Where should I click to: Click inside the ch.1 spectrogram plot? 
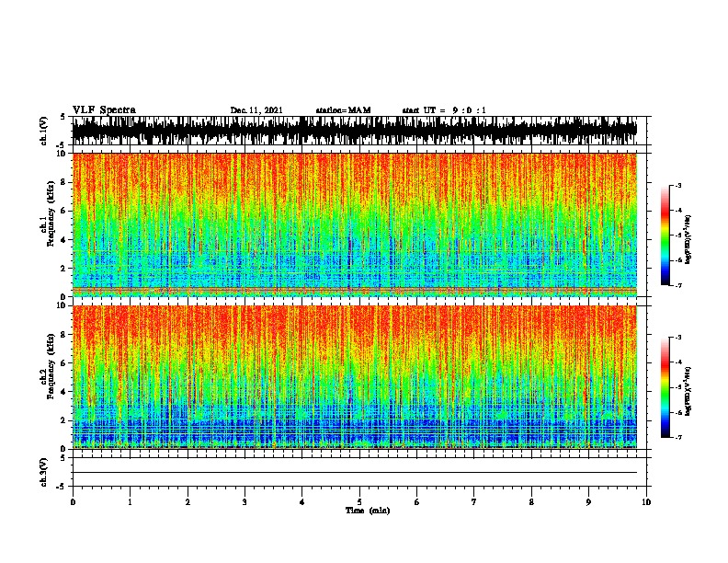pos(355,224)
